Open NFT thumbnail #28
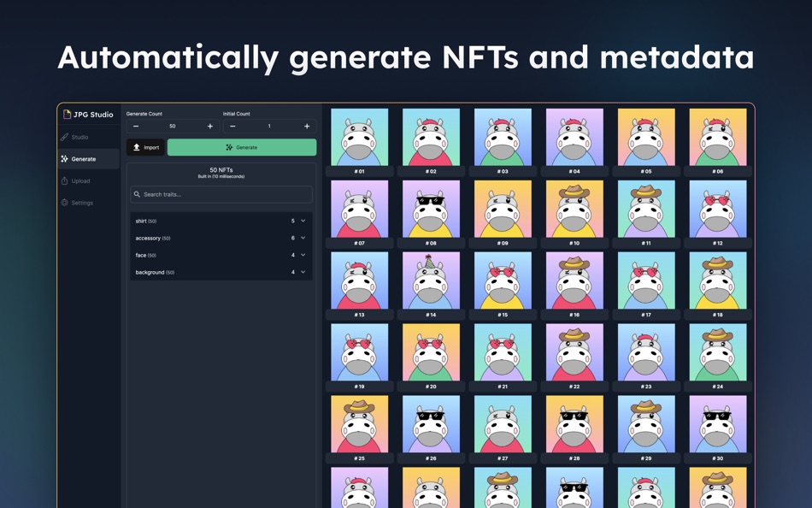 coord(574,424)
